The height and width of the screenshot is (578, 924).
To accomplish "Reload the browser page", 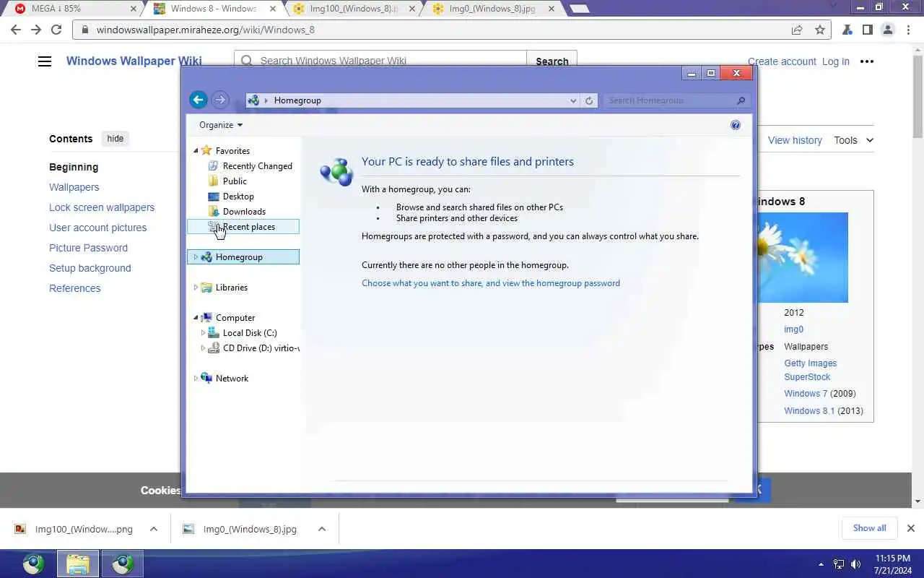I will [x=56, y=30].
